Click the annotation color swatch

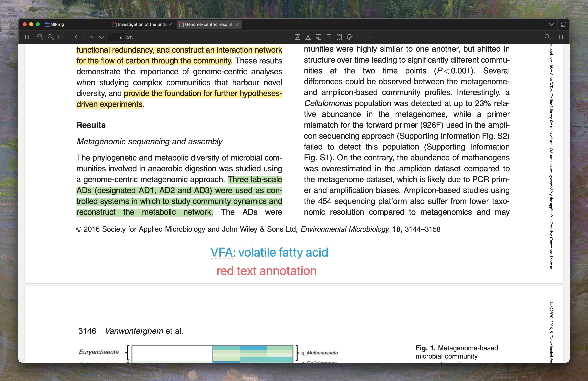click(365, 37)
